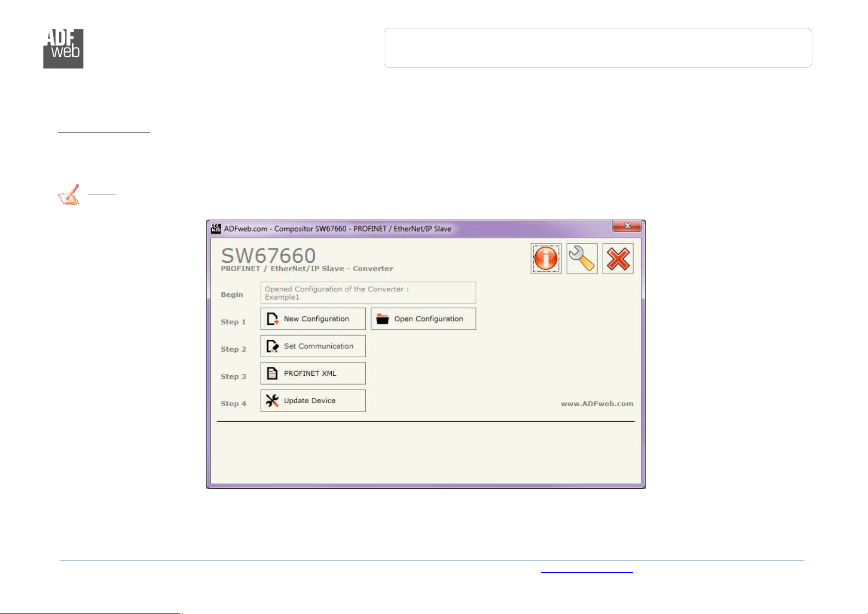Click Update Device button

[313, 401]
